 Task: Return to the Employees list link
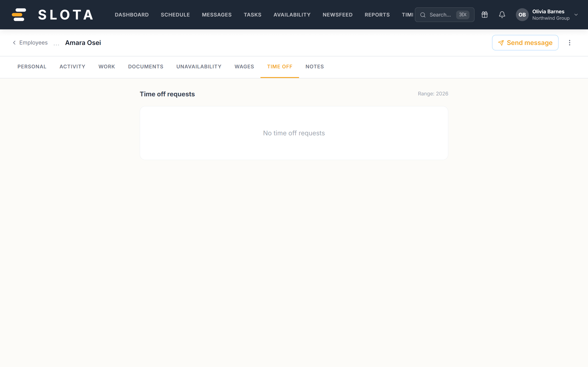33,43
